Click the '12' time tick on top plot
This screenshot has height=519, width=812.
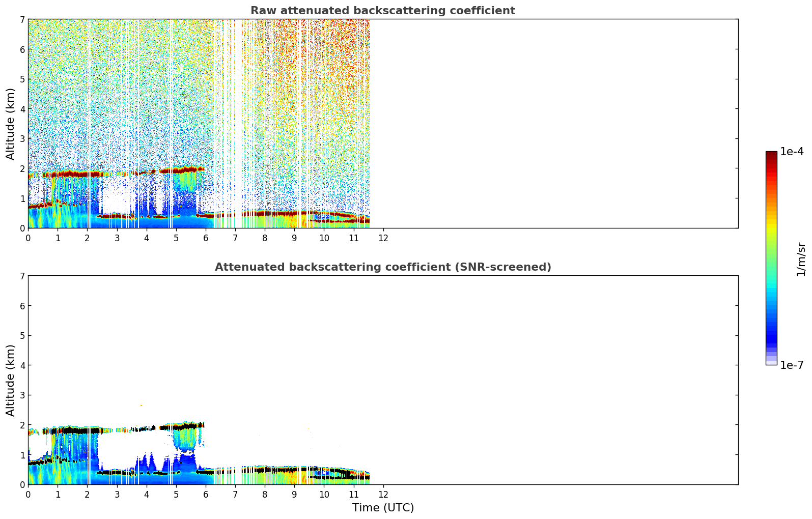383,238
